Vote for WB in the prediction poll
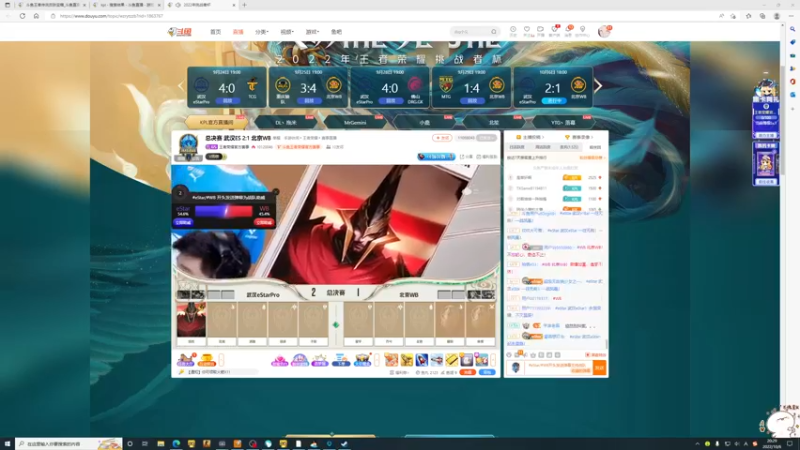Viewport: 800px width, 450px height. pos(264,222)
